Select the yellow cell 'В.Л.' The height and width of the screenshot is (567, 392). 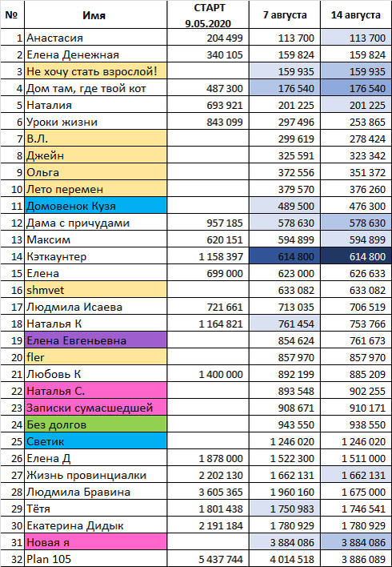(x=95, y=139)
